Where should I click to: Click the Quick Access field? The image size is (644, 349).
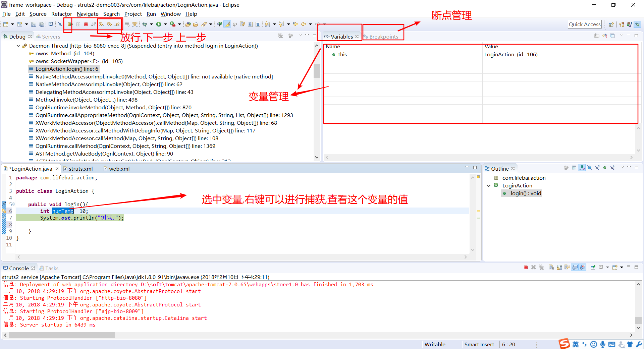coord(584,24)
